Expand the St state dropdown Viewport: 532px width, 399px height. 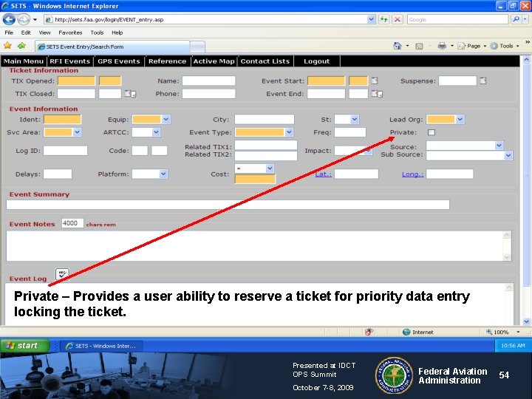pos(355,119)
